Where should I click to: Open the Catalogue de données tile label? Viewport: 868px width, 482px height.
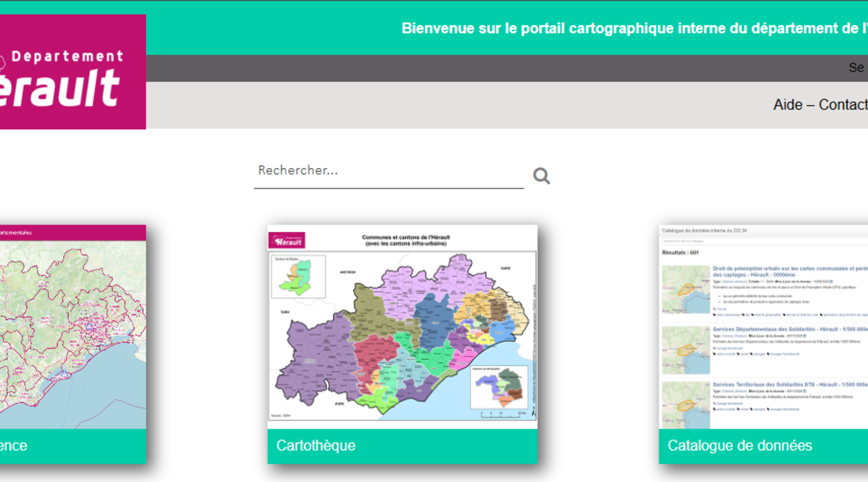coord(740,446)
